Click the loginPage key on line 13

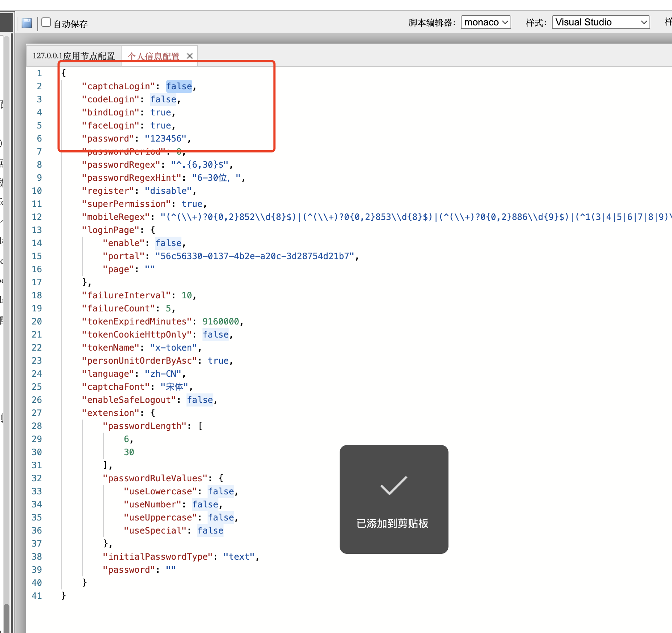point(111,230)
